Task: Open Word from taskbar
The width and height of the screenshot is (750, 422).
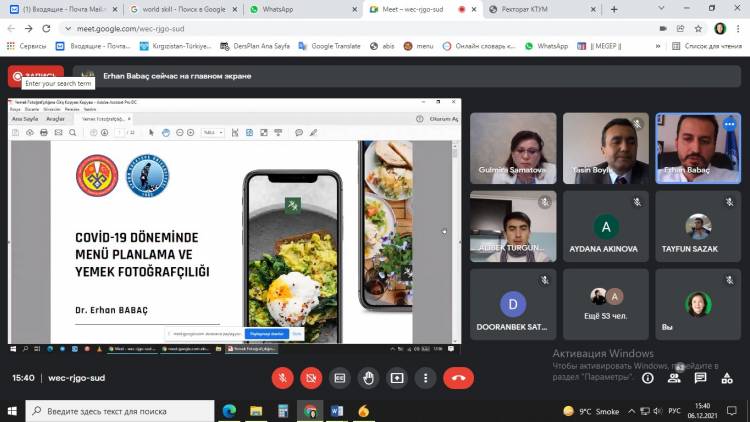Action: point(337,411)
